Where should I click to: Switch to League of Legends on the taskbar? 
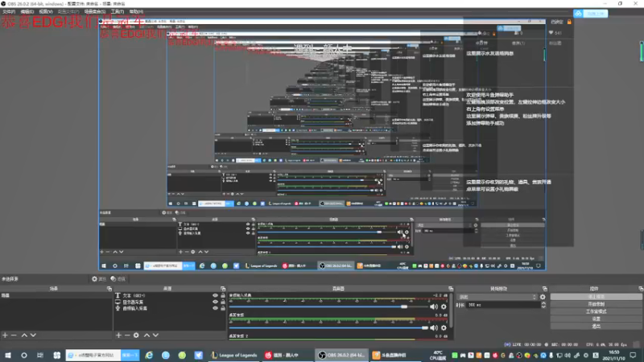point(234,355)
